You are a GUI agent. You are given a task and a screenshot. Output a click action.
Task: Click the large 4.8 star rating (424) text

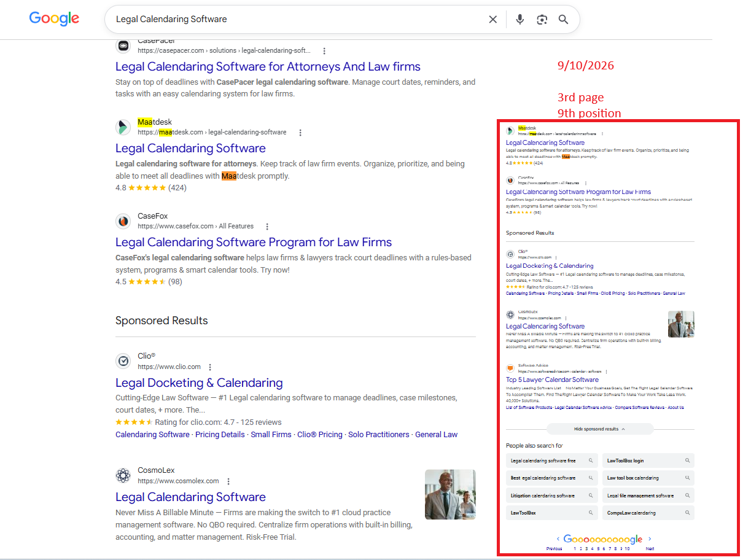click(151, 188)
